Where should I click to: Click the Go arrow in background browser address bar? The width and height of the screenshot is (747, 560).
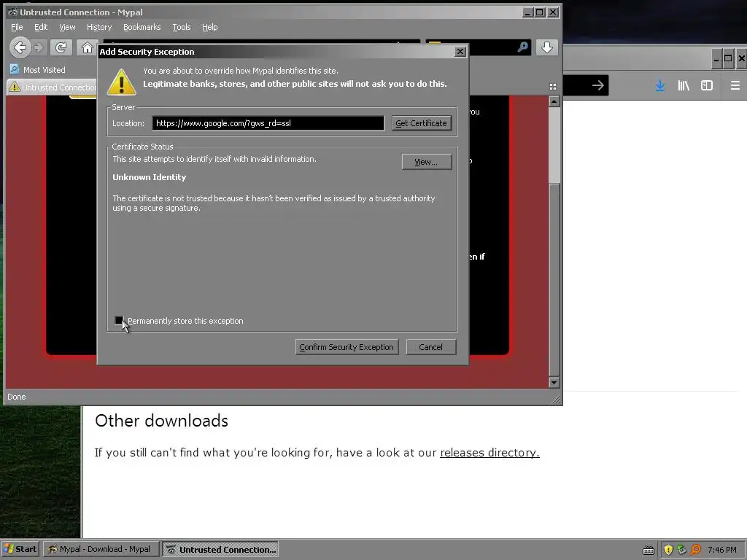(598, 85)
